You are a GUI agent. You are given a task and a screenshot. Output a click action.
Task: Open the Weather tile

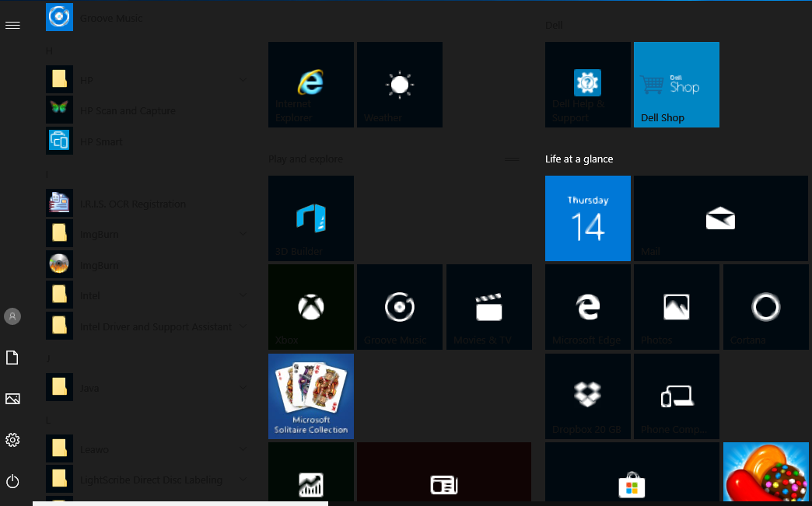click(400, 84)
